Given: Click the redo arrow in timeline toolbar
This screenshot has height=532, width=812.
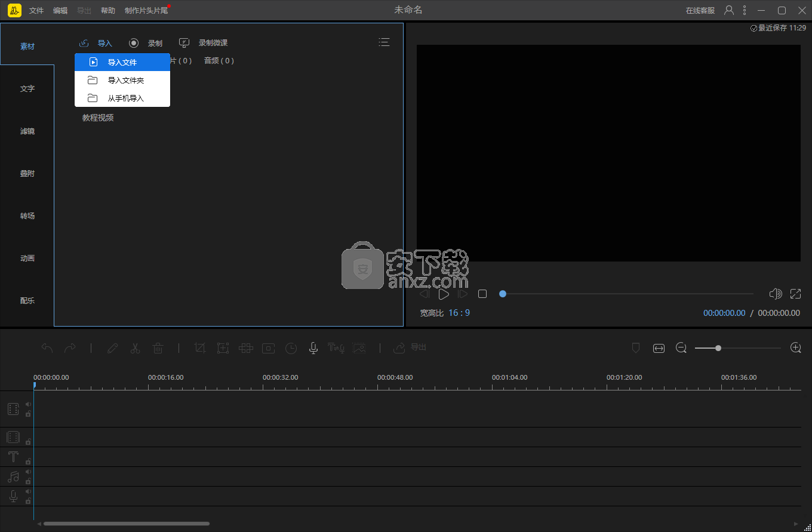Looking at the screenshot, I should (70, 348).
